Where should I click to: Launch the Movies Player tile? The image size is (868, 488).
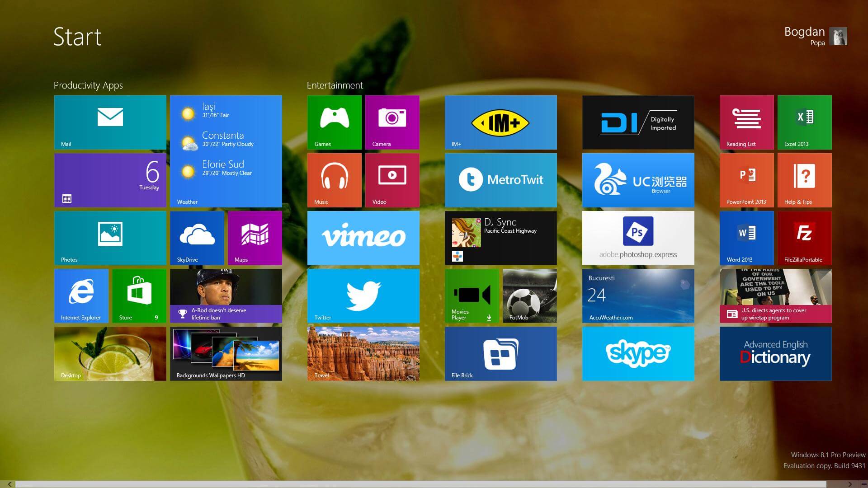point(472,296)
